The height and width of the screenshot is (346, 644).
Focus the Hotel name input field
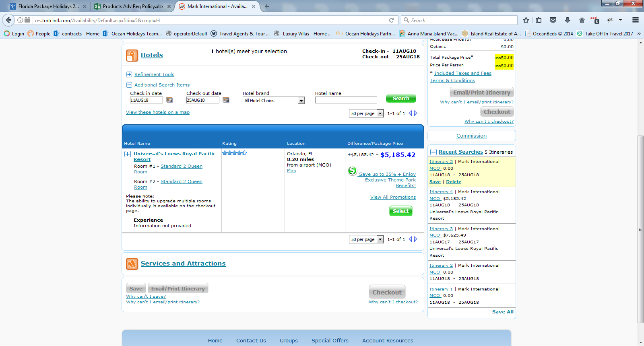346,100
